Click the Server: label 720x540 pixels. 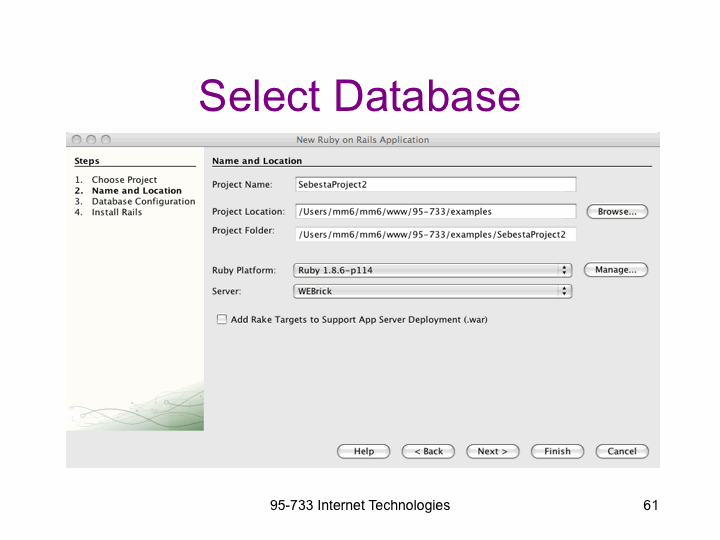tap(226, 291)
